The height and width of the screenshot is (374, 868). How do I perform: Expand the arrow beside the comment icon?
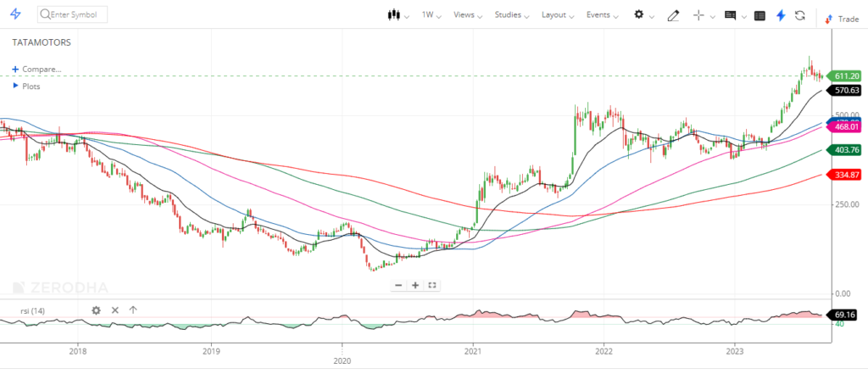click(x=743, y=17)
